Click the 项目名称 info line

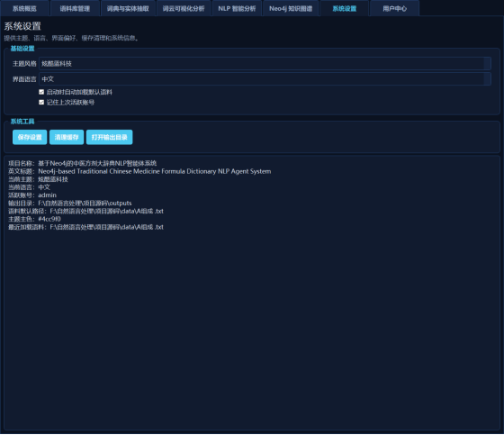[82, 163]
